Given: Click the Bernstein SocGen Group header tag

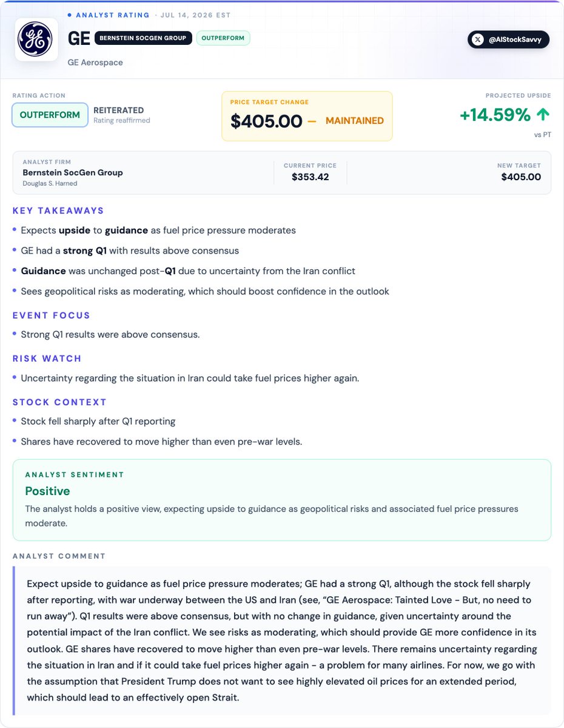Looking at the screenshot, I should [143, 38].
